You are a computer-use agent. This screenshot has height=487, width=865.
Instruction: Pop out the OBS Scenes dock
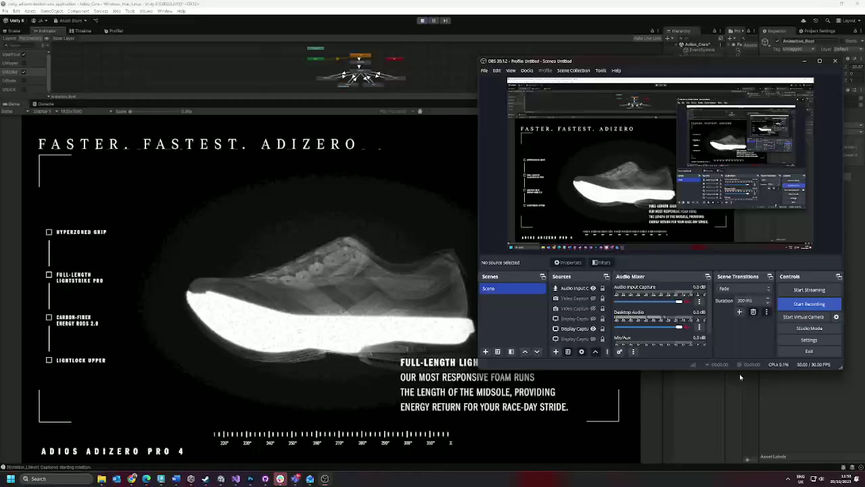[543, 276]
